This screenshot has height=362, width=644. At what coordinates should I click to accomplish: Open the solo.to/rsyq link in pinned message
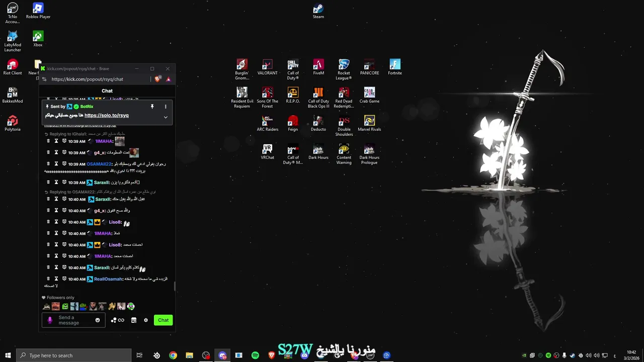click(x=106, y=115)
